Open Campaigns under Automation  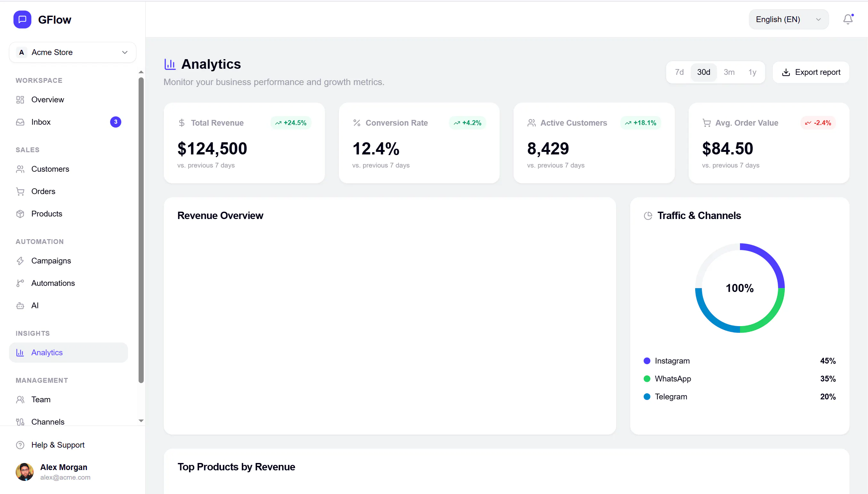[x=68, y=261]
